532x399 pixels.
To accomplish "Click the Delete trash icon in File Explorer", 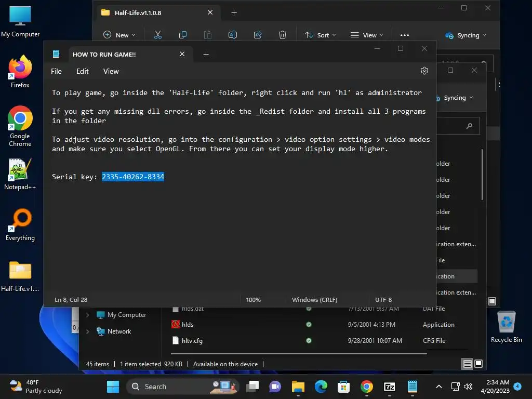I will pyautogui.click(x=282, y=35).
